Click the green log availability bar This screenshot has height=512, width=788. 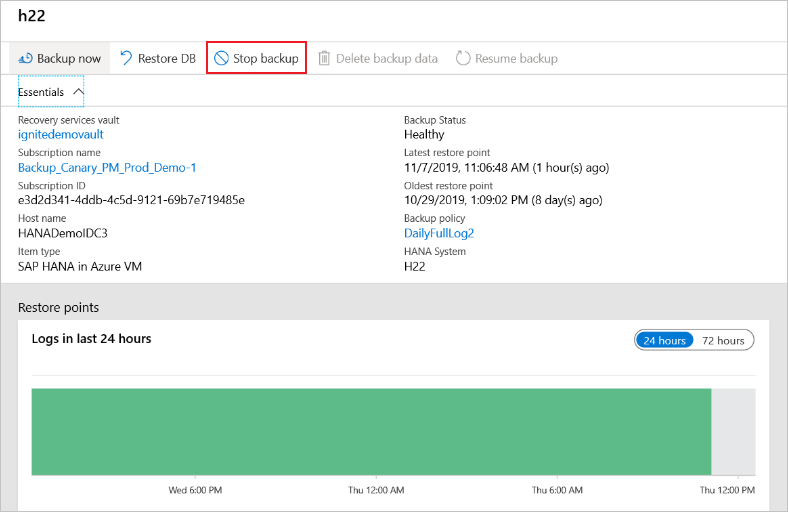coord(371,431)
